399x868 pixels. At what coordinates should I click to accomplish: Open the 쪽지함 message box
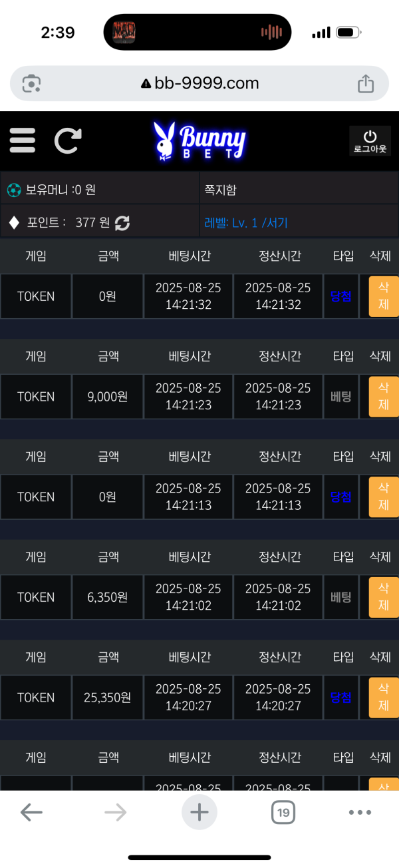tap(299, 190)
